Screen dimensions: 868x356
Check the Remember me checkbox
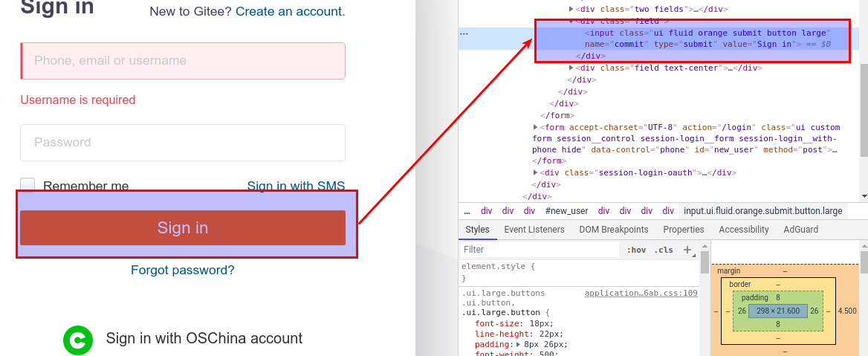pos(27,186)
